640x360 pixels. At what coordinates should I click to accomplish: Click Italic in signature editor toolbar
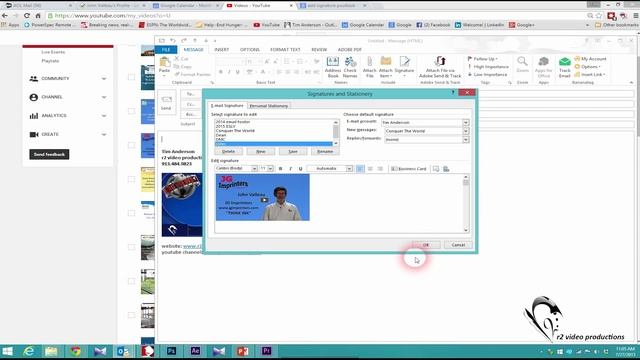point(290,169)
